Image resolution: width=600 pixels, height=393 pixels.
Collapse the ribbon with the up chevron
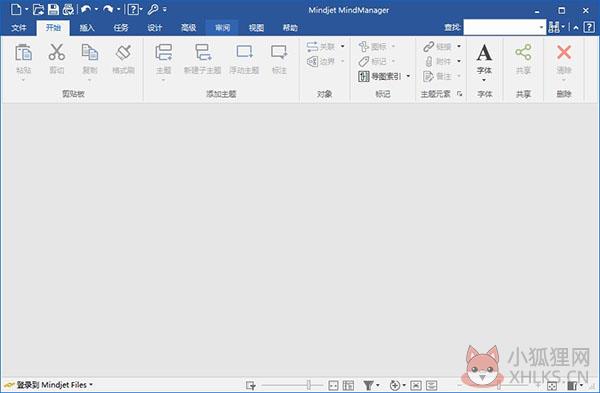[x=576, y=28]
